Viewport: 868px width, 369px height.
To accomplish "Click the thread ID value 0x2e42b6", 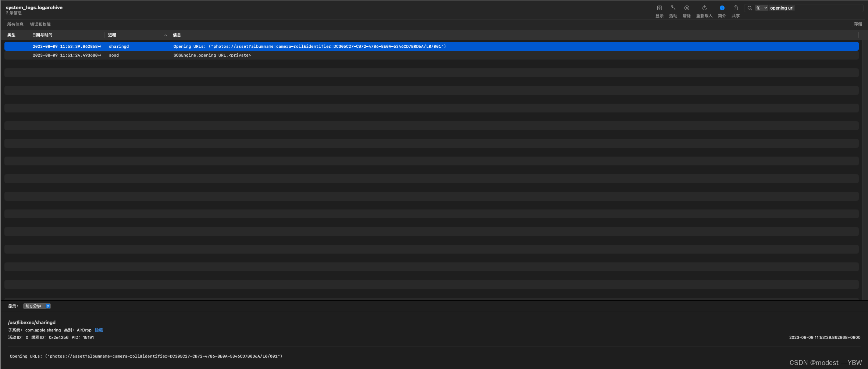I will [58, 337].
